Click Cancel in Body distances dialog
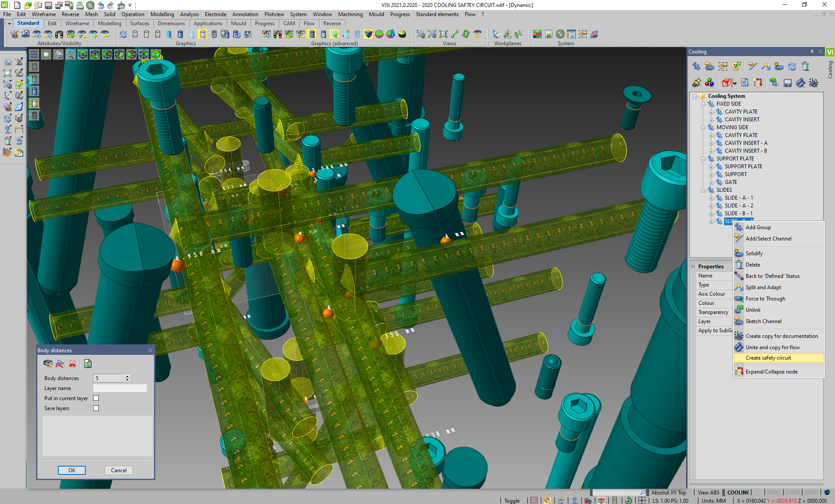The height and width of the screenshot is (504, 835). [x=119, y=471]
